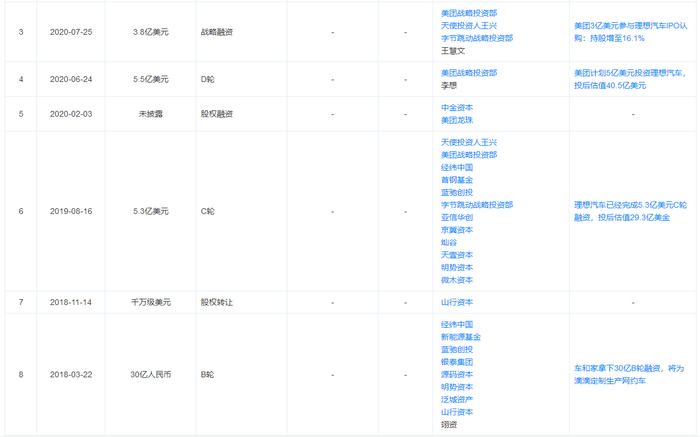Open 明势资本 link in B轮 row
Screen dimensions: 700x437
(x=457, y=387)
